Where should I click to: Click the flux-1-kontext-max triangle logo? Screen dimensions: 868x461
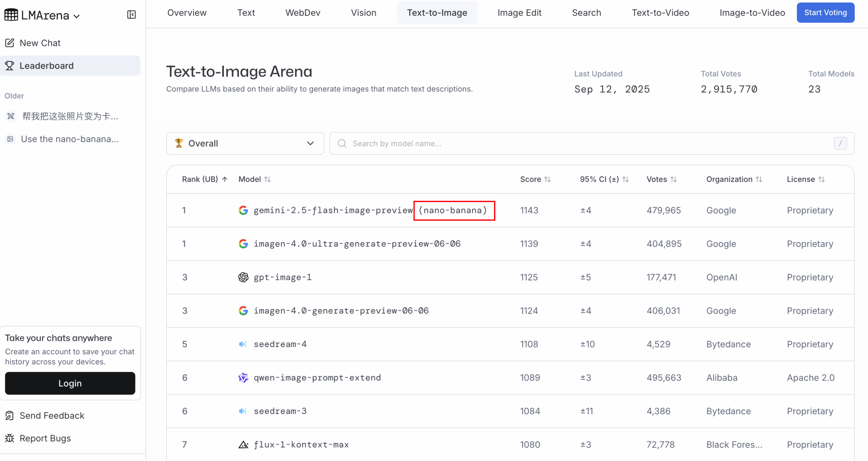pos(243,444)
